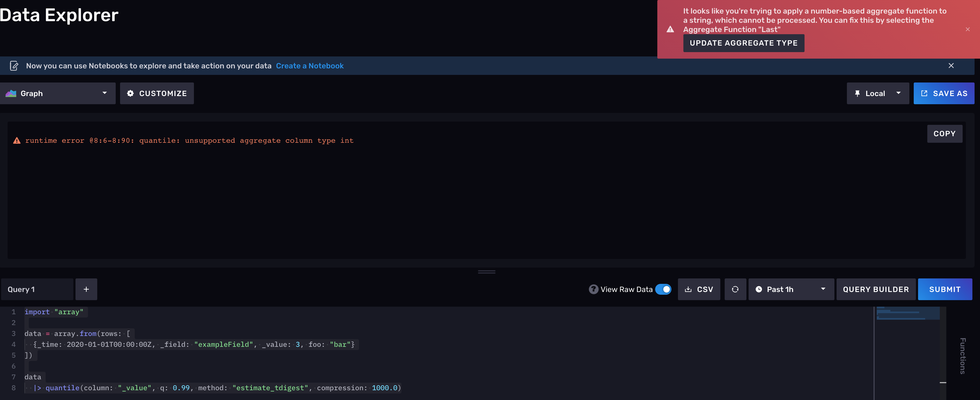Download the results as CSV
The image size is (980, 400).
(699, 289)
